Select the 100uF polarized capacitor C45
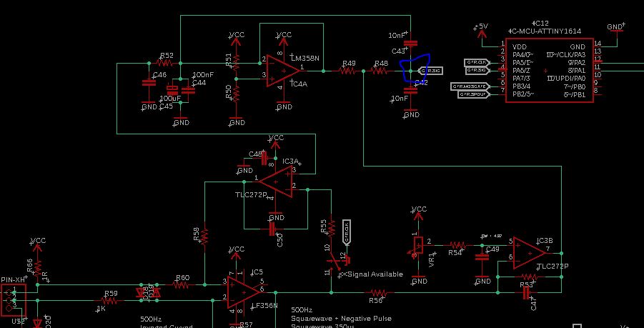The image size is (644, 328). (x=173, y=89)
